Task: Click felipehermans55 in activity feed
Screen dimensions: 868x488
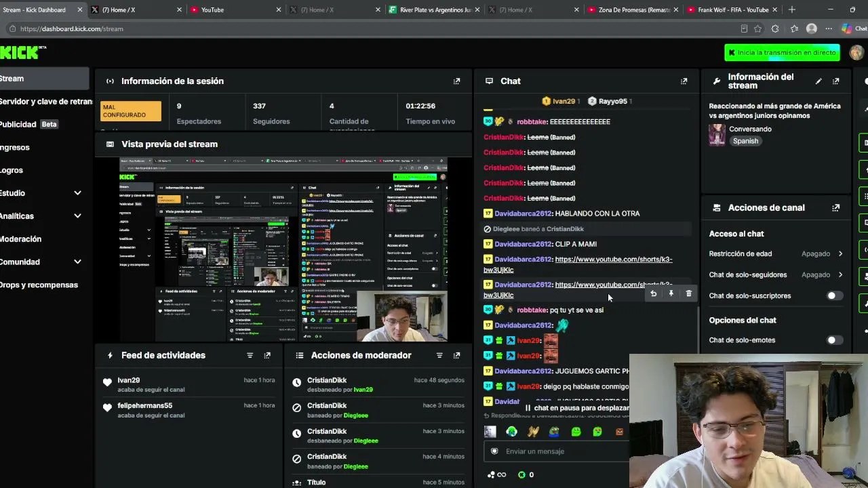Action: pyautogui.click(x=144, y=405)
